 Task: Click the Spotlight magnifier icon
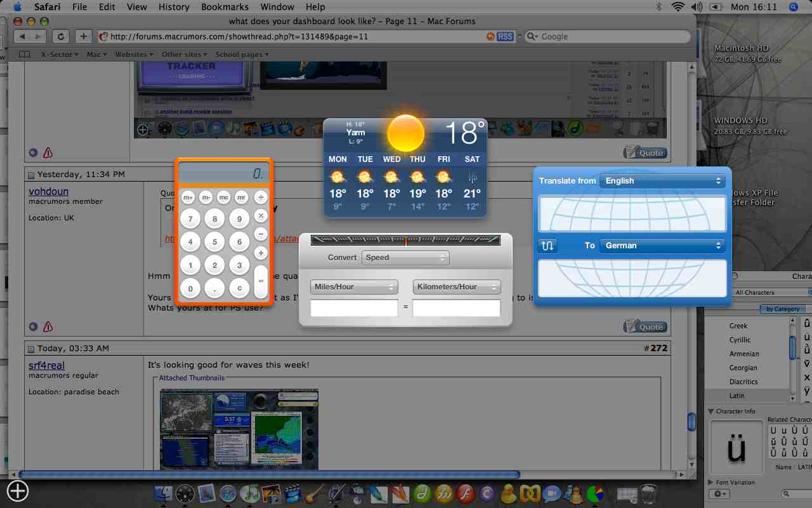[x=794, y=7]
